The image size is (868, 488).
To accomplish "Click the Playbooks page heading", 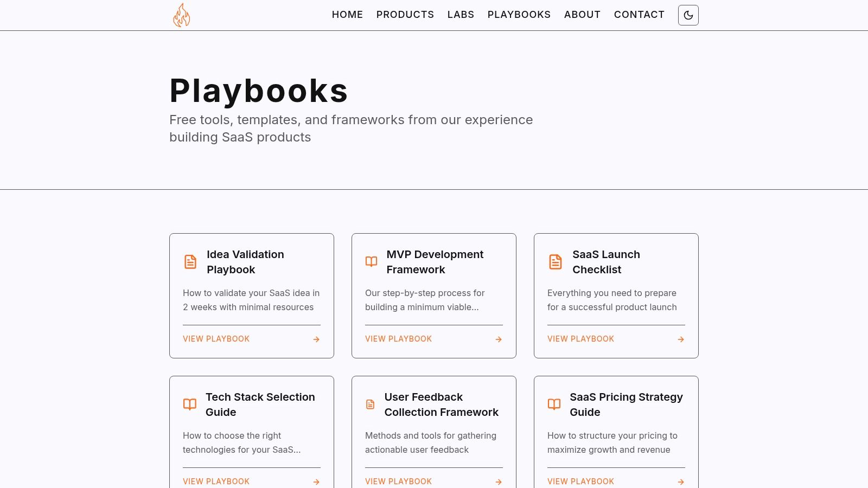I will click(259, 91).
